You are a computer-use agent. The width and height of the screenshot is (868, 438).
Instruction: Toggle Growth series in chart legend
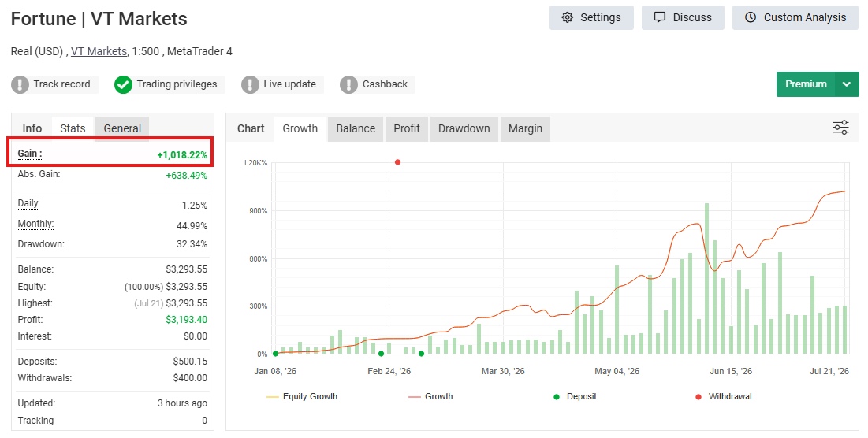click(430, 396)
